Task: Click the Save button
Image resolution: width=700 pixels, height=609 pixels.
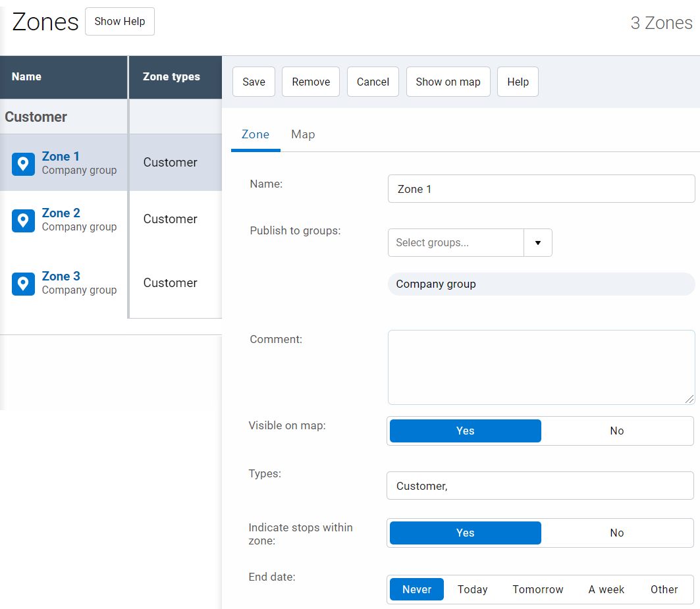Action: (x=254, y=82)
